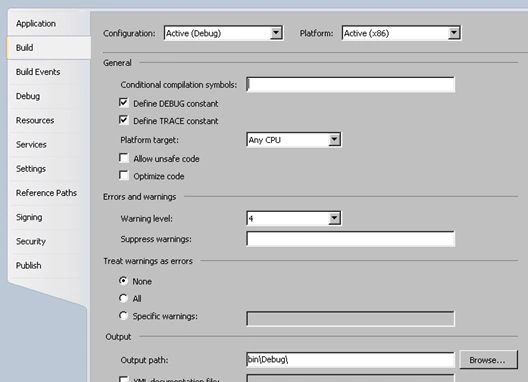The width and height of the screenshot is (528, 382).
Task: Uncheck Define DEBUG constant
Action: [124, 102]
